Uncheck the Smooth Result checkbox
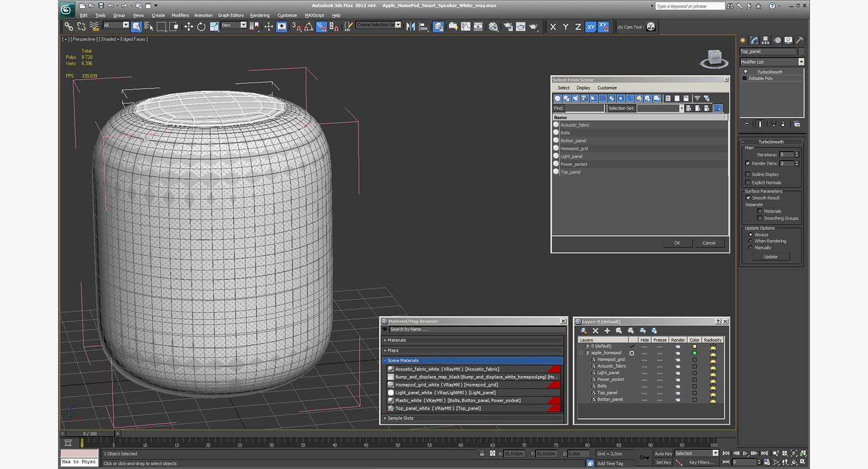The width and height of the screenshot is (868, 469). (748, 198)
